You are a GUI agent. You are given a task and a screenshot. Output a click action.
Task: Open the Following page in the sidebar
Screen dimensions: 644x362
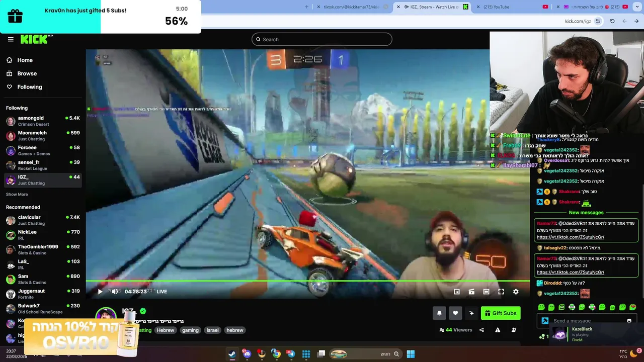pos(30,87)
